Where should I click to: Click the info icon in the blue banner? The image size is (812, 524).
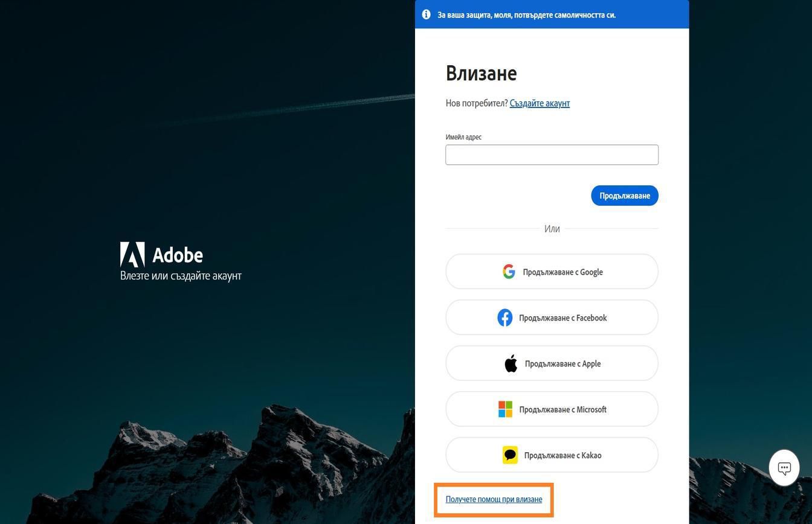tap(426, 14)
